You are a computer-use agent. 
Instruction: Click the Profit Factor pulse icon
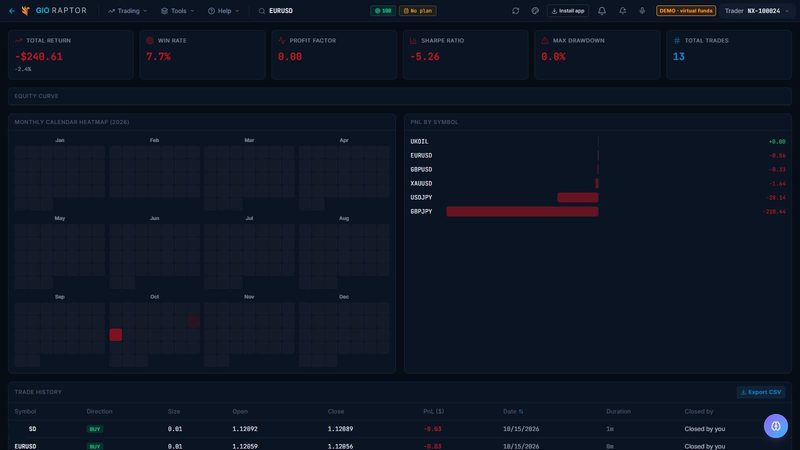[282, 40]
